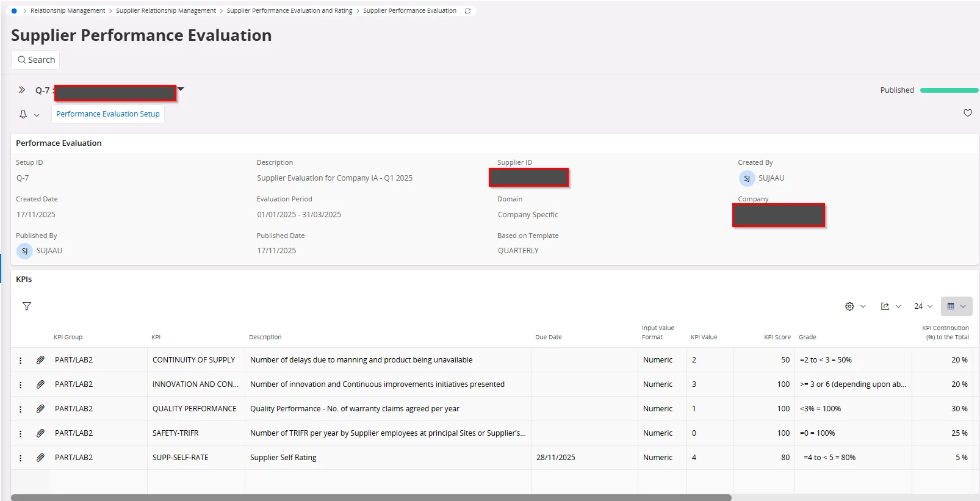Open KPI table settings gear
Screen dimensions: 980x501
click(x=849, y=306)
